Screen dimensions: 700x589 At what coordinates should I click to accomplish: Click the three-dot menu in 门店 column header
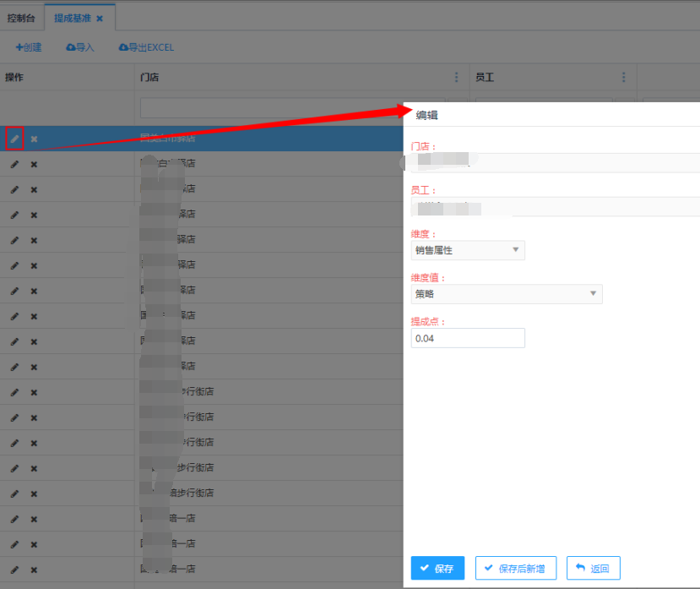coord(457,77)
